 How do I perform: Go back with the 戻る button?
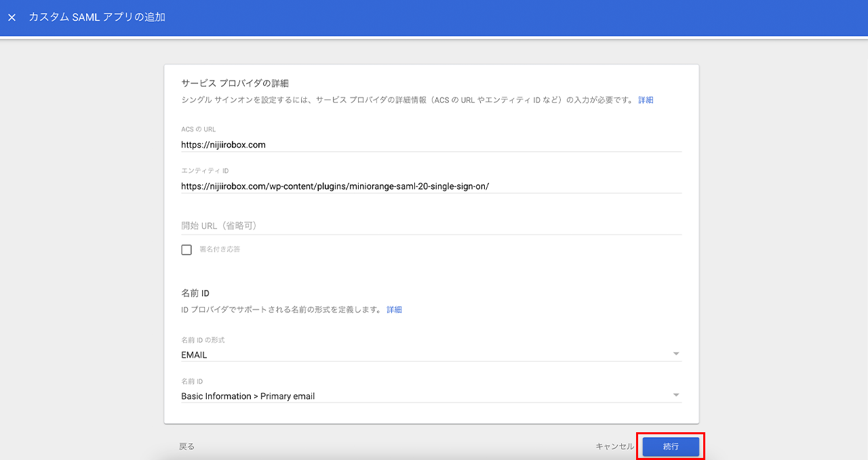coord(186,446)
